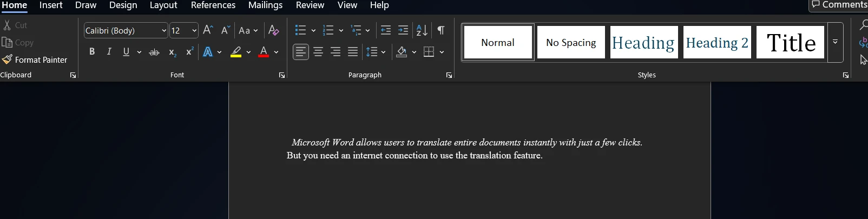Expand shading color options arrow
868x219 pixels.
pos(414,52)
